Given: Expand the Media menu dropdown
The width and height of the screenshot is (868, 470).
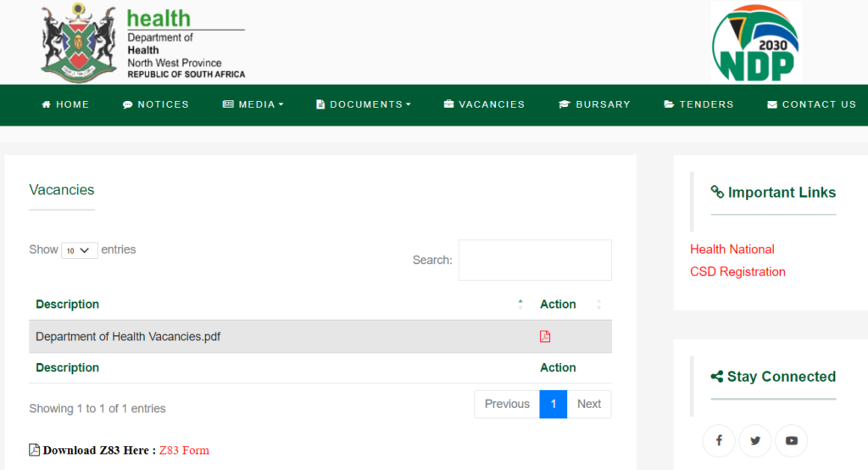Looking at the screenshot, I should 253,104.
